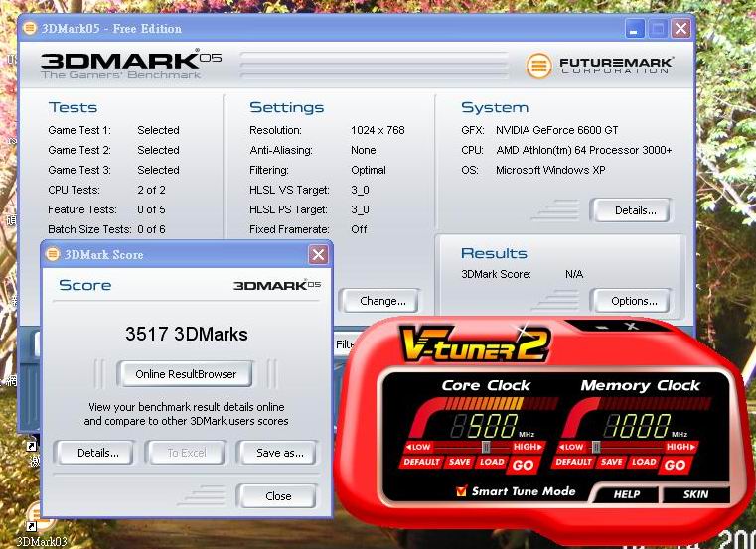Adjust the Memory Clock slider handle

596,447
